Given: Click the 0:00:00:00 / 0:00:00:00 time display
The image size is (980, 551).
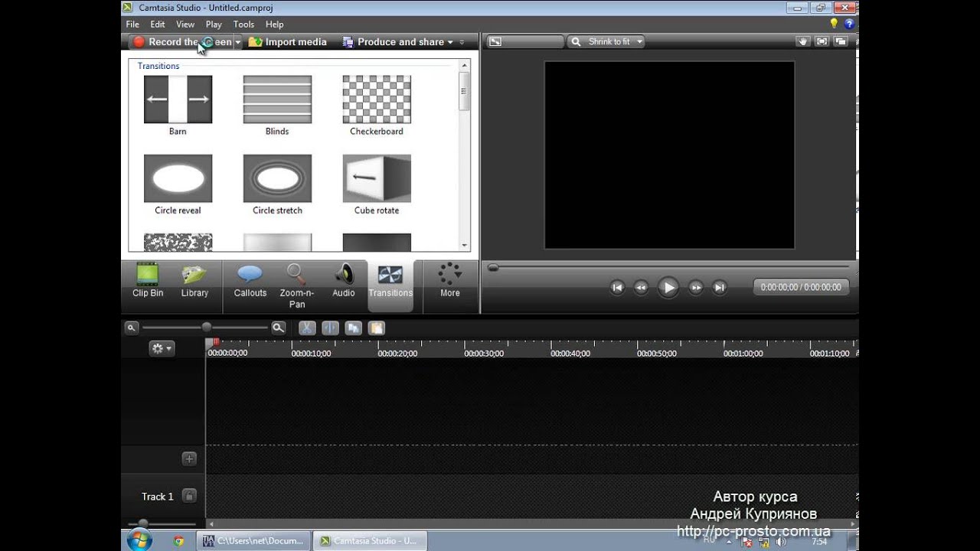Looking at the screenshot, I should (x=801, y=287).
